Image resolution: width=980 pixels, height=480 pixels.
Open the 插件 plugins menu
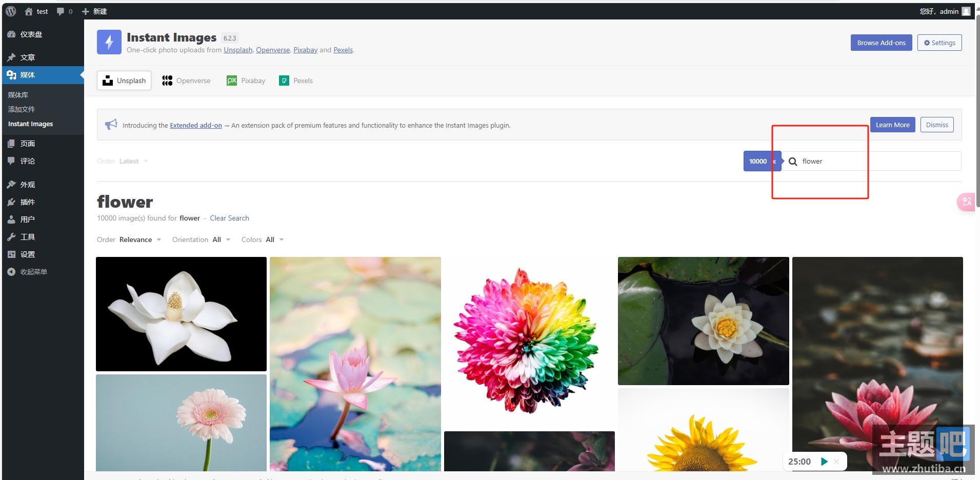click(x=43, y=202)
